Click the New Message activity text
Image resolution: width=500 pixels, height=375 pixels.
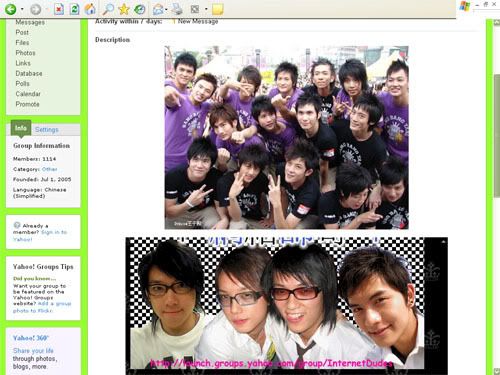pos(198,21)
